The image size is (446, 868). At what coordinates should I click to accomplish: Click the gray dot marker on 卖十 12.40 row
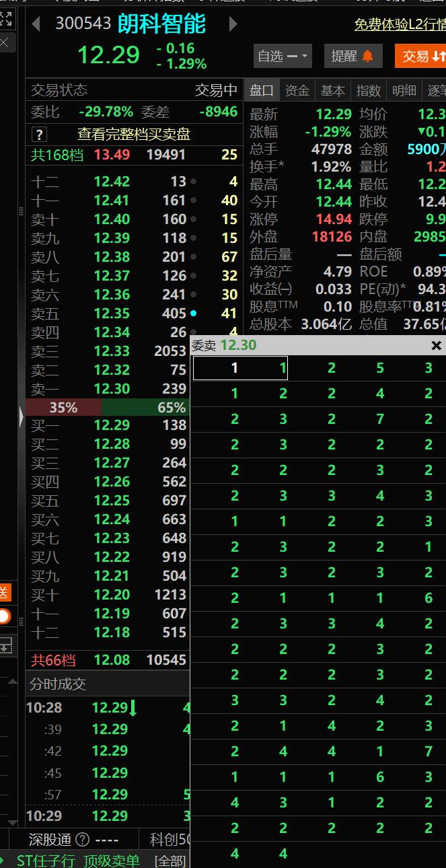194,219
